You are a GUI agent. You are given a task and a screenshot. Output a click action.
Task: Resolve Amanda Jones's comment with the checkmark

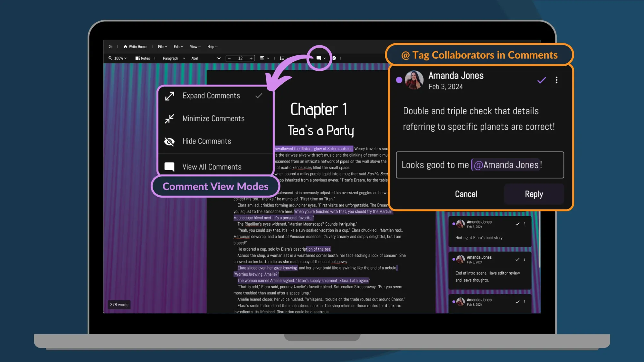tap(541, 80)
